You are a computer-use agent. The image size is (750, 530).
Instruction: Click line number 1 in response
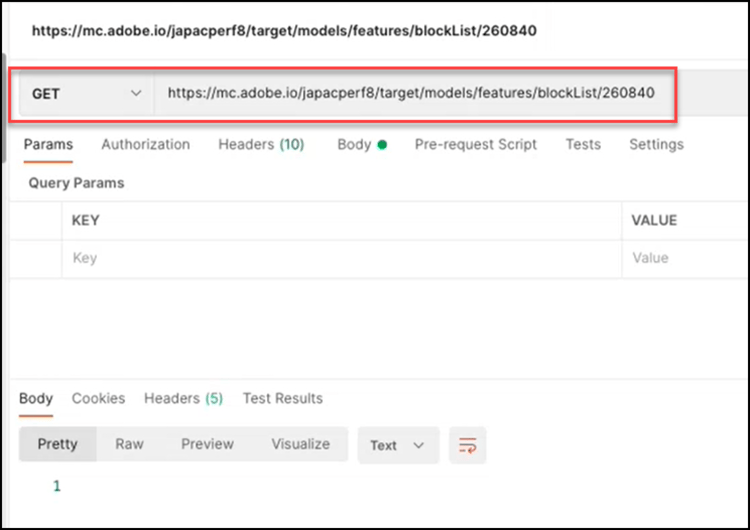click(57, 486)
